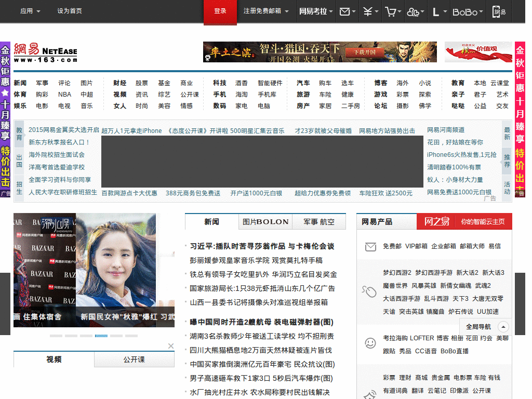Viewport: 532px width, 399px height.
Task: Show previous slide in photo carousel
Action: (x=21, y=270)
